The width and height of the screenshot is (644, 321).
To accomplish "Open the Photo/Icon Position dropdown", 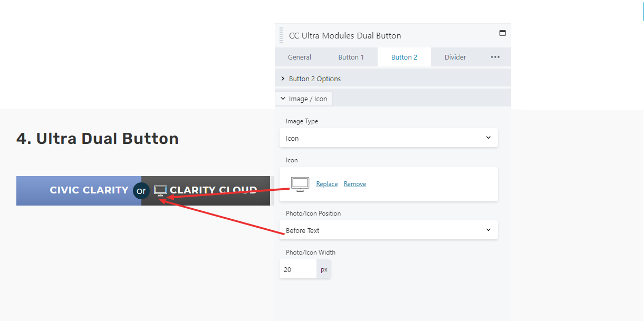I will pos(388,230).
